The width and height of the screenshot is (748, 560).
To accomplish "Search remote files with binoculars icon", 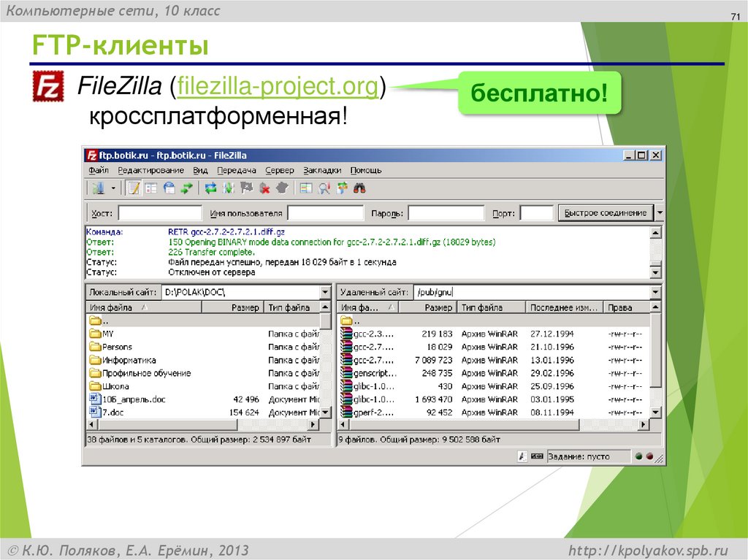I will click(x=359, y=188).
